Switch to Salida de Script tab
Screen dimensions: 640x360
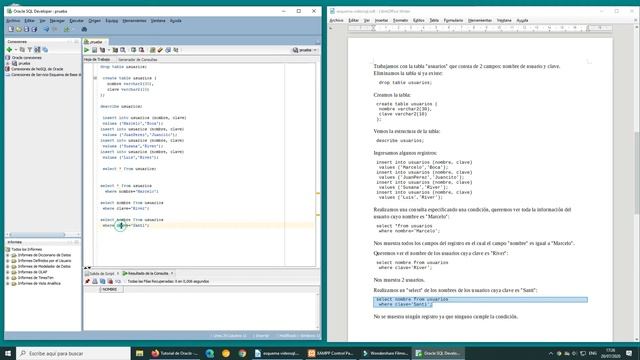click(101, 273)
